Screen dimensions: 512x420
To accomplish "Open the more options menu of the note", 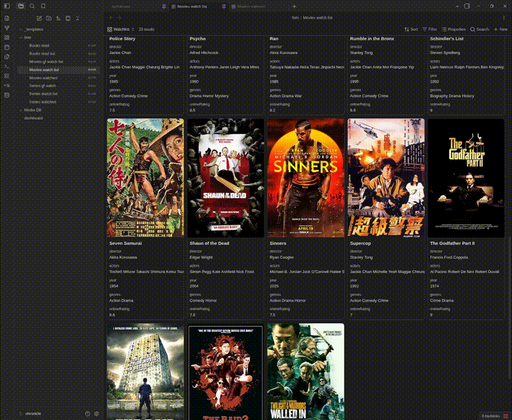I will (x=504, y=18).
